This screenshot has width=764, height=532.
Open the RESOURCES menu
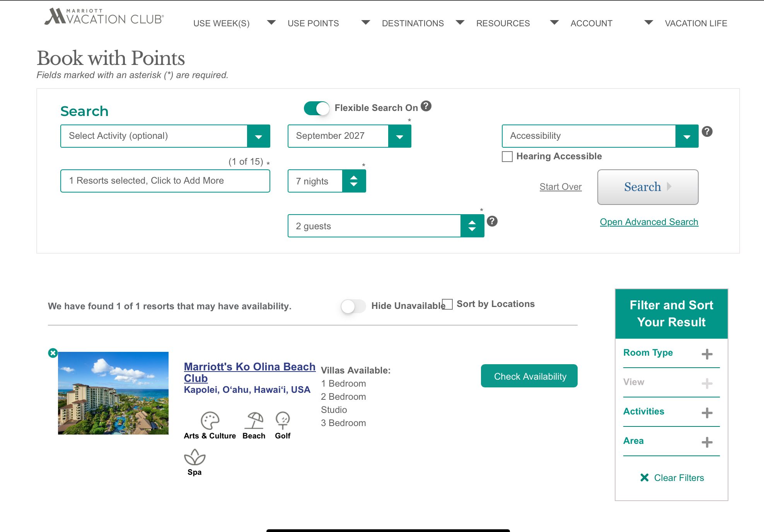pyautogui.click(x=503, y=24)
